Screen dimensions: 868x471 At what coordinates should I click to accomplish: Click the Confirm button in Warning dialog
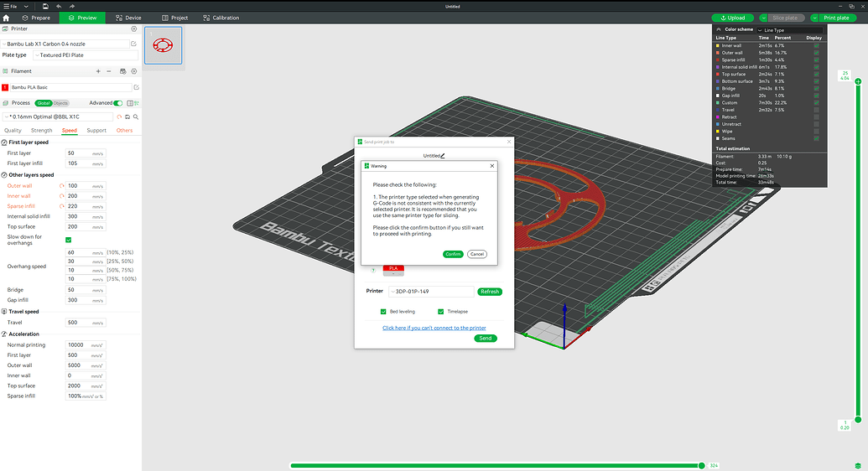(x=453, y=254)
